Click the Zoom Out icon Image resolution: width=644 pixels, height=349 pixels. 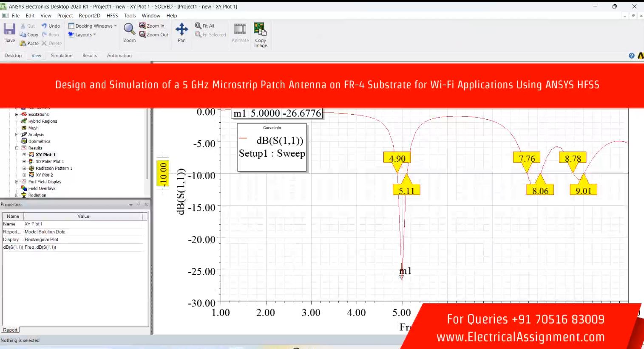[x=143, y=35]
